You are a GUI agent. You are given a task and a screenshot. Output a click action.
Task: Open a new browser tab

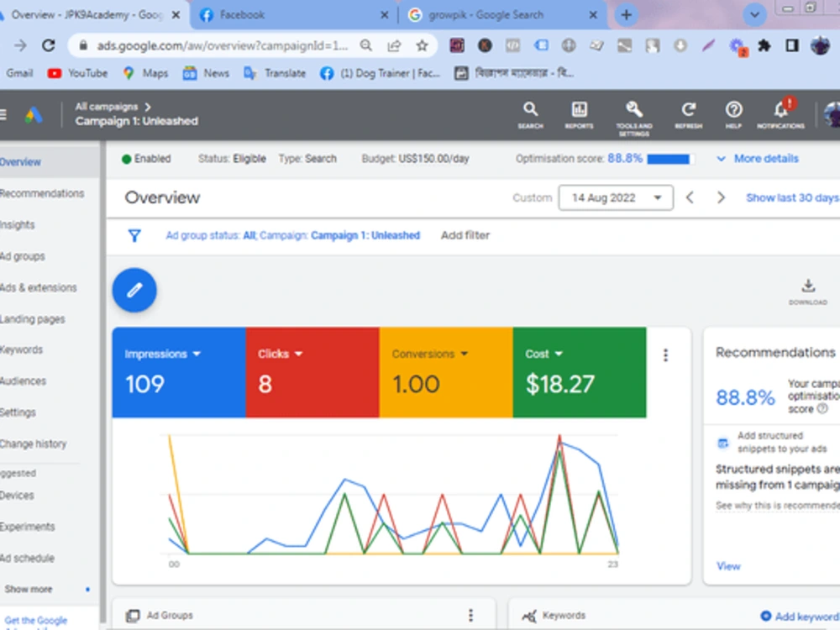(626, 15)
